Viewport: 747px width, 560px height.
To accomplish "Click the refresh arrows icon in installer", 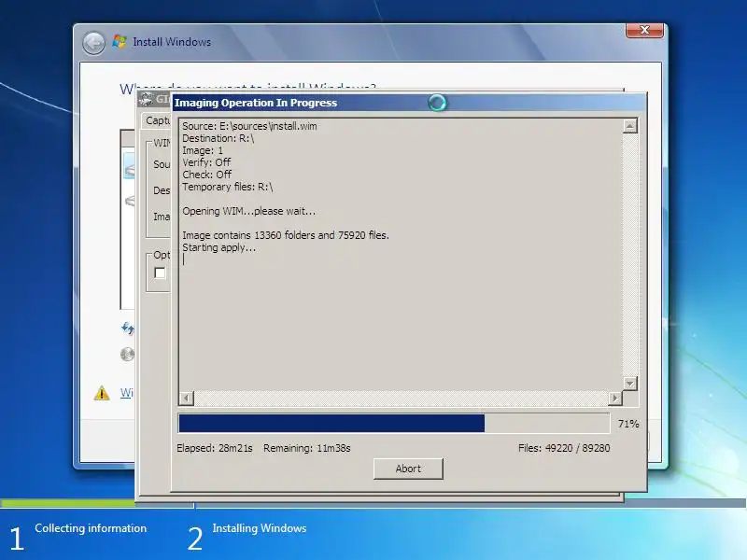I will 128,329.
